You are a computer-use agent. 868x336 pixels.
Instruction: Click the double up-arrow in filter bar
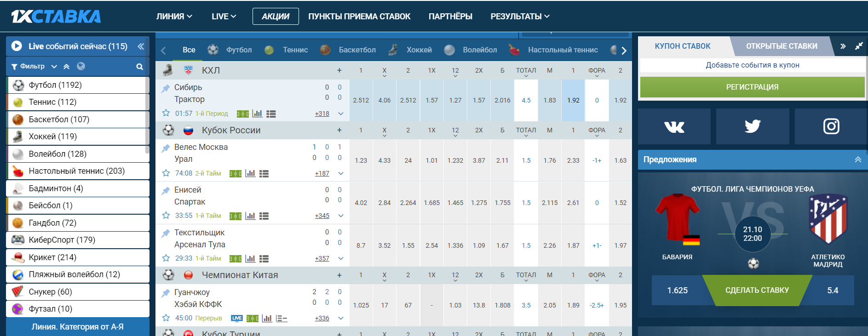(x=67, y=67)
